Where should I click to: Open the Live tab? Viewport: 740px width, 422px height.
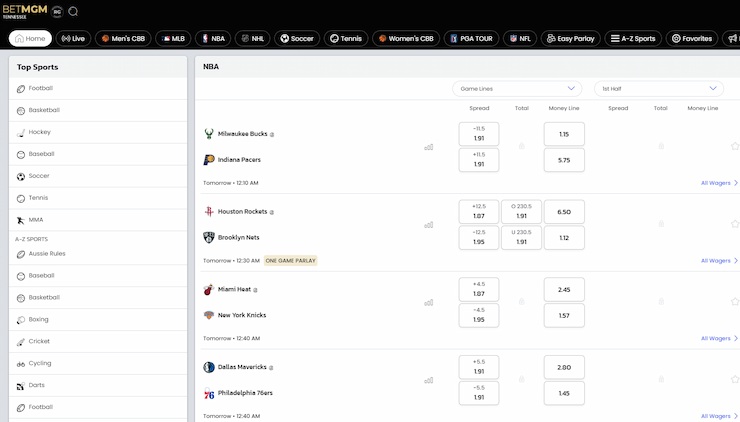73,39
